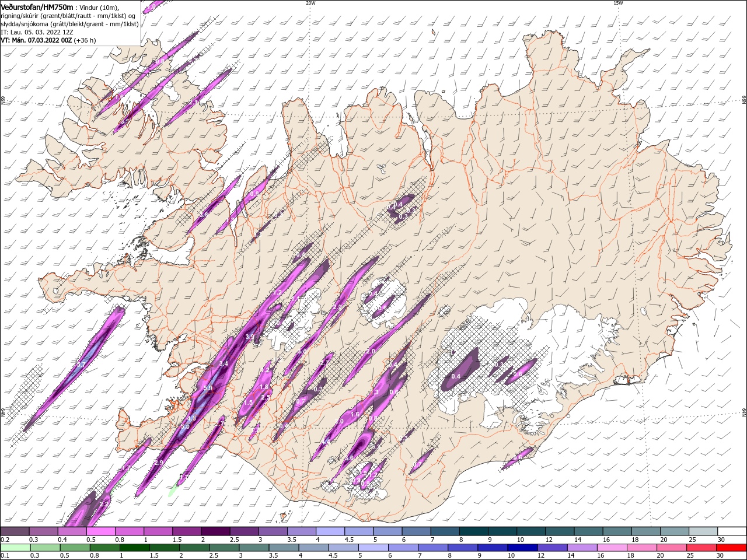Click the white swatch after 30, top legend row
This screenshot has height=560, width=747.
(x=731, y=531)
